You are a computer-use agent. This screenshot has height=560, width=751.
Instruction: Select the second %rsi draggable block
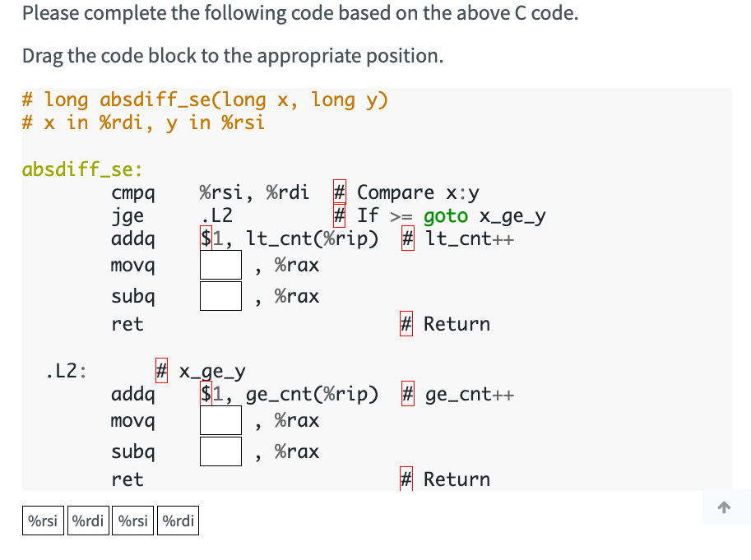pos(132,520)
